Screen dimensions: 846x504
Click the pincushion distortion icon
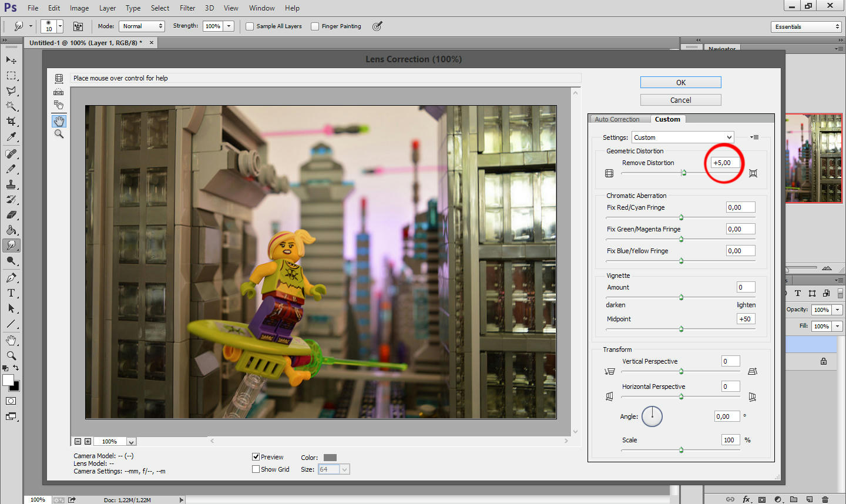[753, 173]
